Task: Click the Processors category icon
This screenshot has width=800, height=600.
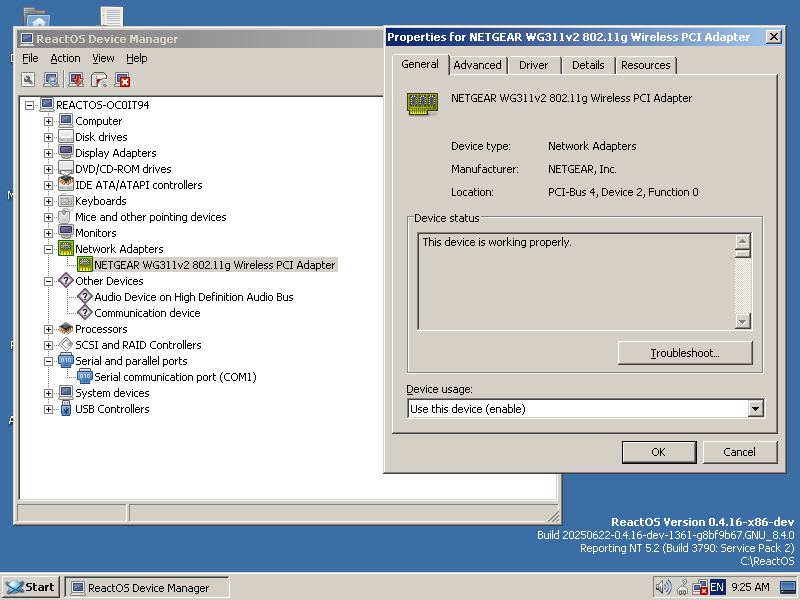Action: pos(66,328)
